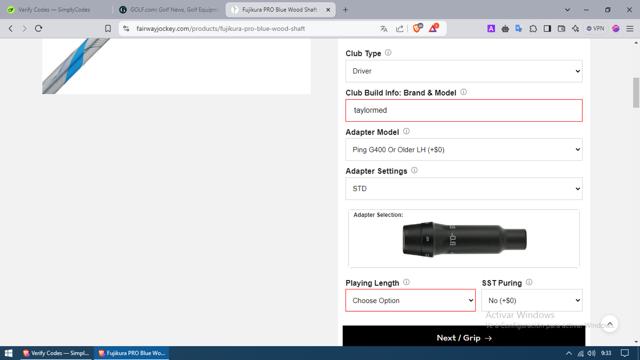Open the Adapter Model dropdown

[x=464, y=150]
